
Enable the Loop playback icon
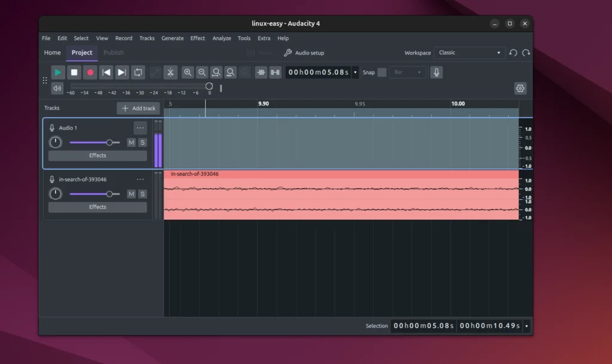(137, 72)
